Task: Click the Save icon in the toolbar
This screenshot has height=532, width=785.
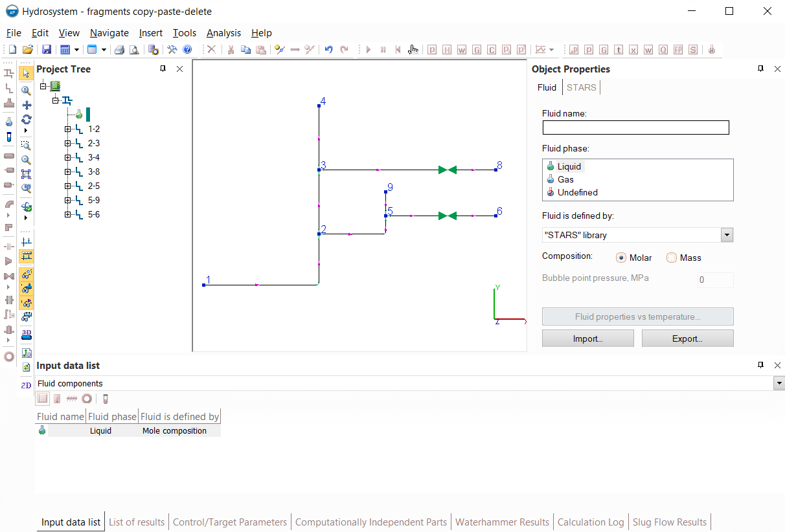Action: click(x=47, y=50)
